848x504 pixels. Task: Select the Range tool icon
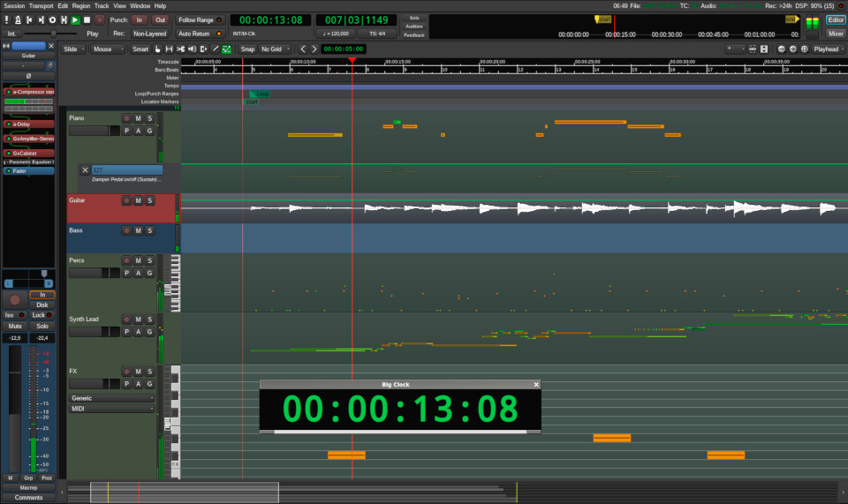(x=169, y=49)
